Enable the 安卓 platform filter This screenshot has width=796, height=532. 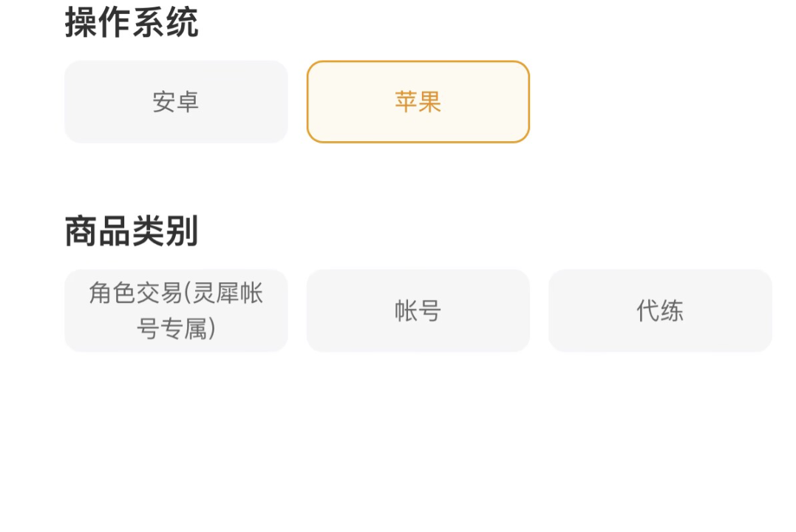pos(176,101)
